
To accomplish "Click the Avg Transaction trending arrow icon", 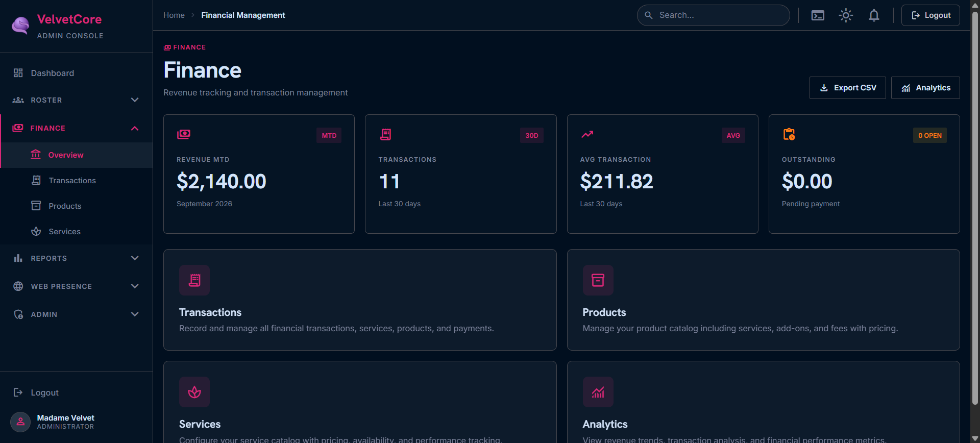I will pyautogui.click(x=587, y=134).
